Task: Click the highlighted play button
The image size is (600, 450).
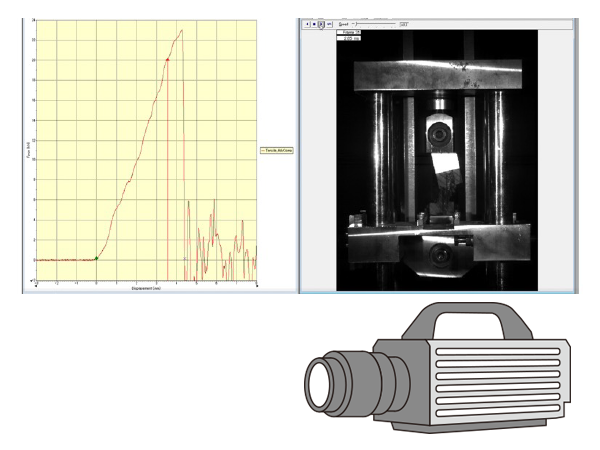Action: [x=320, y=23]
